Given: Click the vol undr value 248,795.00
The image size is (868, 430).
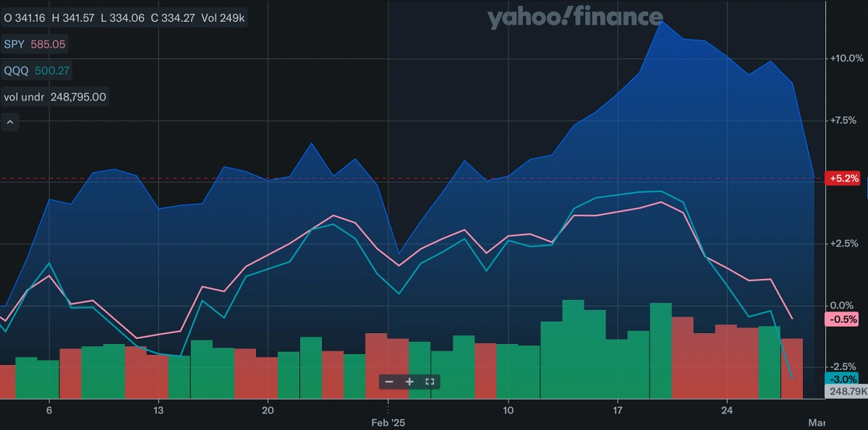Looking at the screenshot, I should coord(77,96).
